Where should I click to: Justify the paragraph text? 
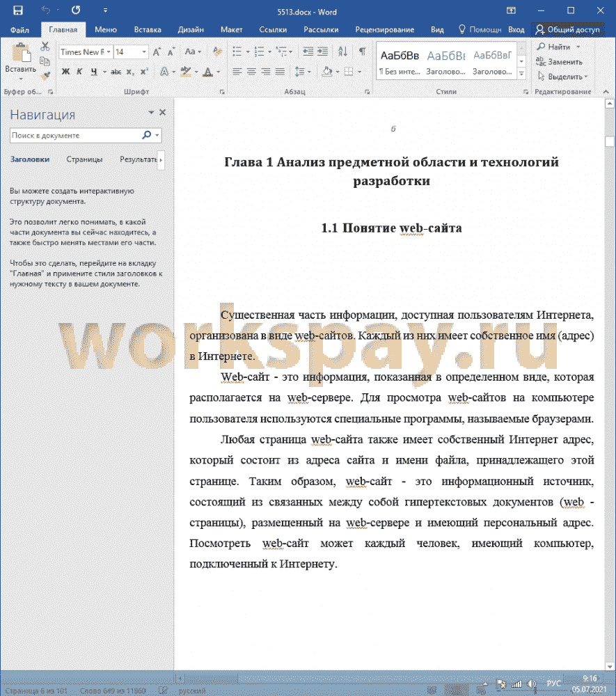click(280, 72)
